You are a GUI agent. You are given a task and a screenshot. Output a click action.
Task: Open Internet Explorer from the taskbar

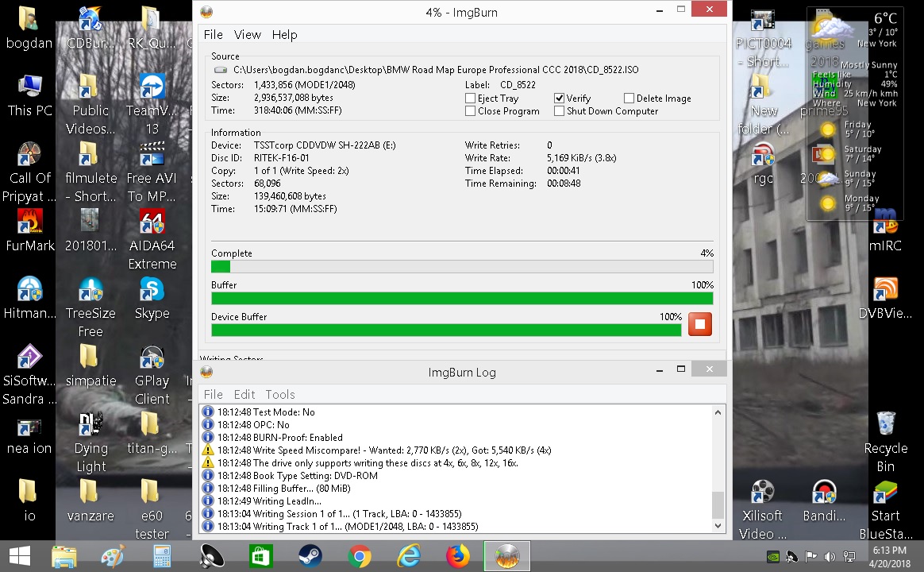(x=408, y=556)
